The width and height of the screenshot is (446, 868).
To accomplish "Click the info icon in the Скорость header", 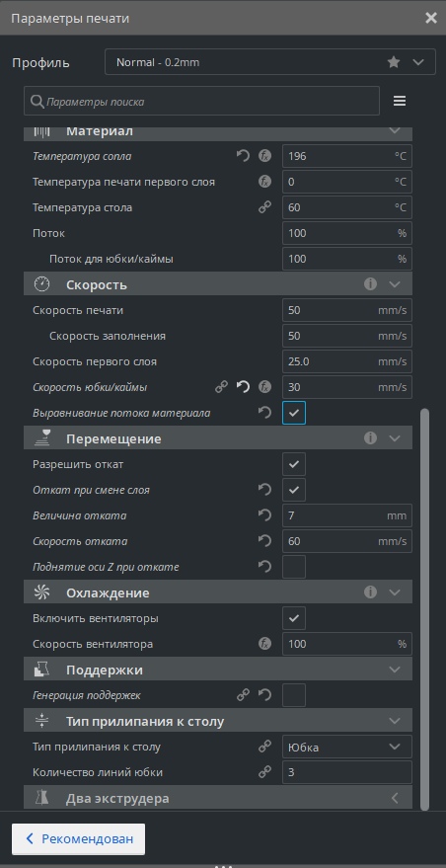I will [x=370, y=284].
